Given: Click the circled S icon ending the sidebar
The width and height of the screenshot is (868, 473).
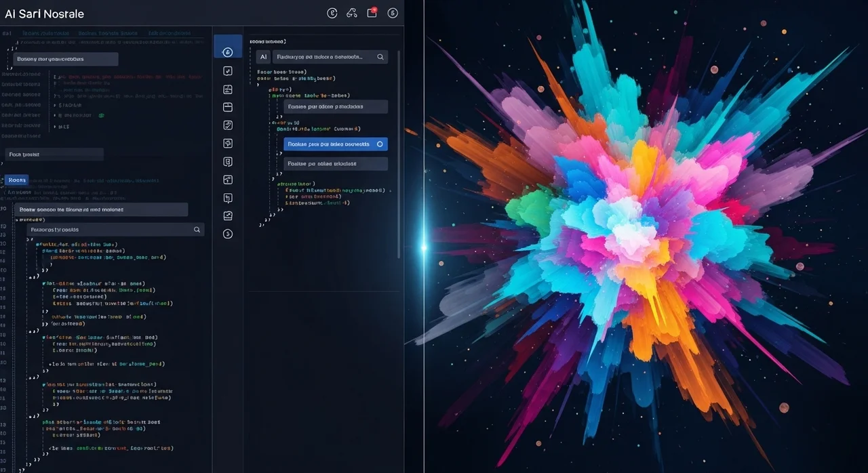Looking at the screenshot, I should [x=228, y=234].
